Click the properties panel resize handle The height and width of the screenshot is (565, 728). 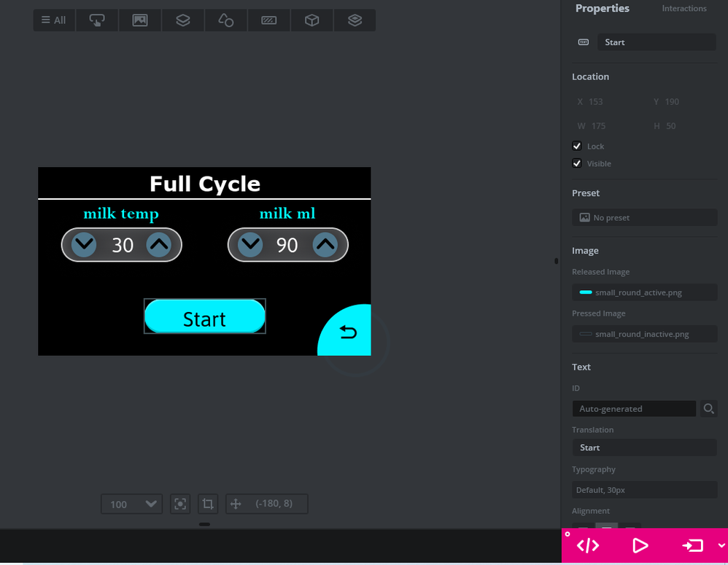[x=557, y=261]
